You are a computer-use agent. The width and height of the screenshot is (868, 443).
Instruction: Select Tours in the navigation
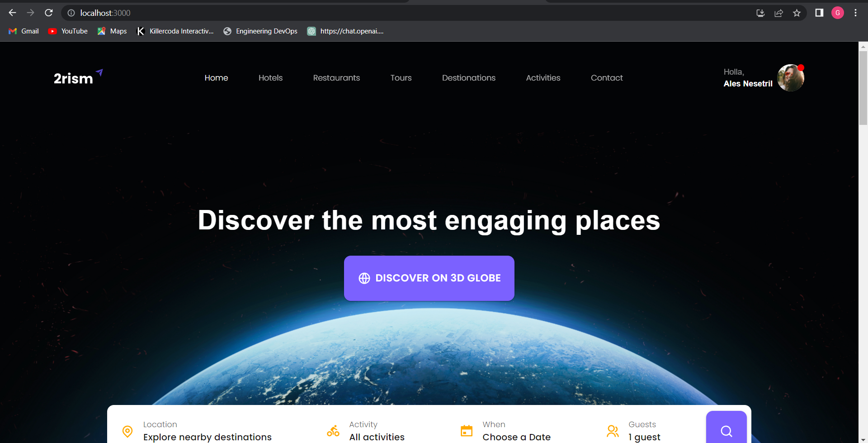[401, 78]
